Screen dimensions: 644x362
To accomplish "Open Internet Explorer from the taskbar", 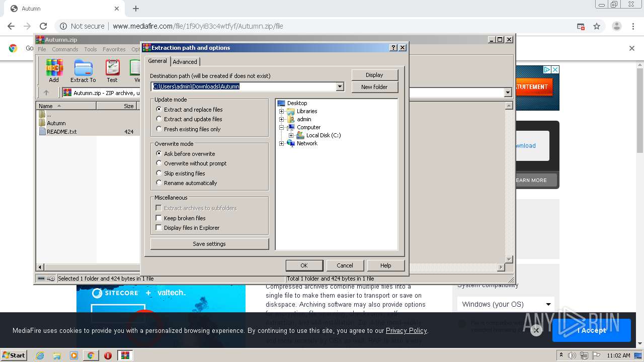I will tap(40, 355).
